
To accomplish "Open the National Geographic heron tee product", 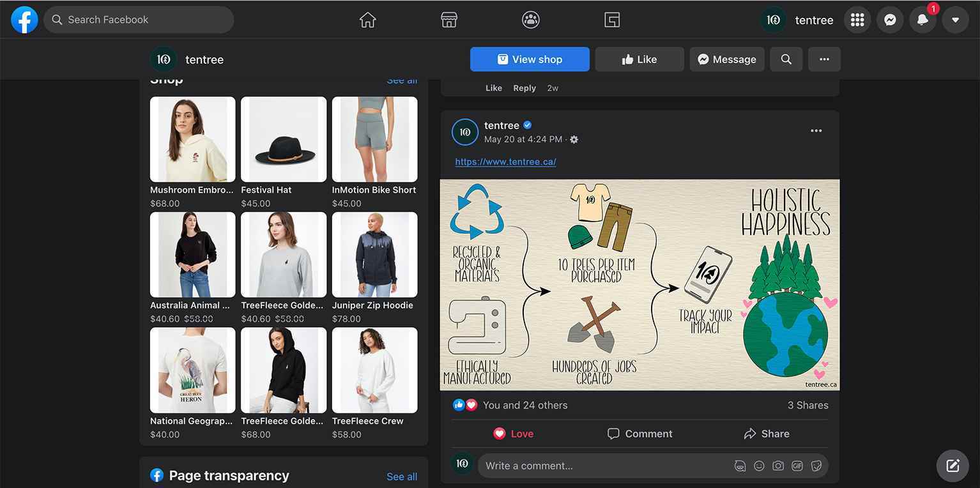I will [192, 370].
